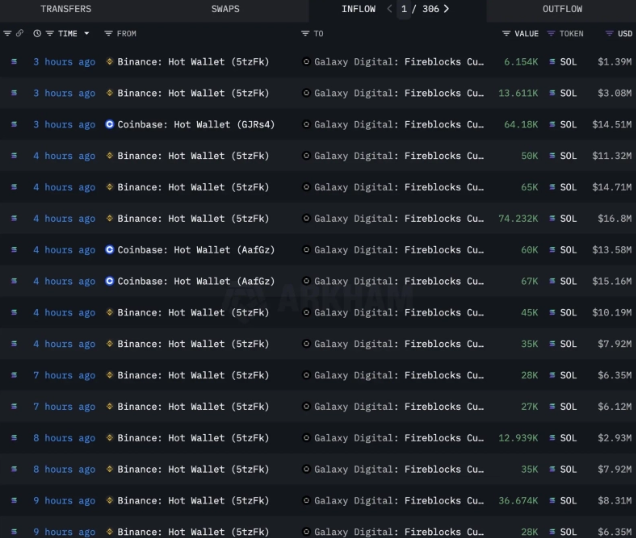Image resolution: width=636 pixels, height=538 pixels.
Task: Click the SOL token icon in the $1.39M row
Action: pos(552,62)
